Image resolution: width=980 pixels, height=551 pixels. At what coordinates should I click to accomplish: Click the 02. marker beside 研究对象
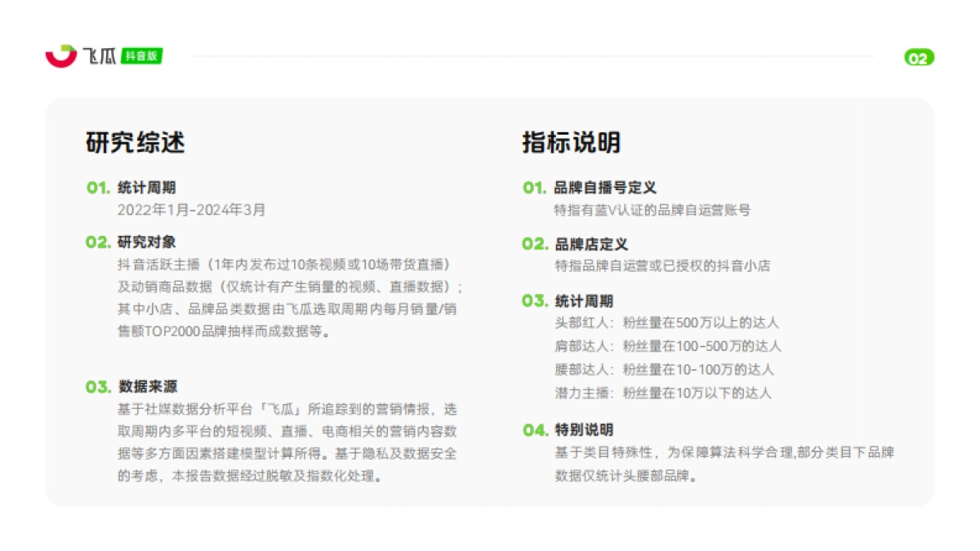[97, 242]
